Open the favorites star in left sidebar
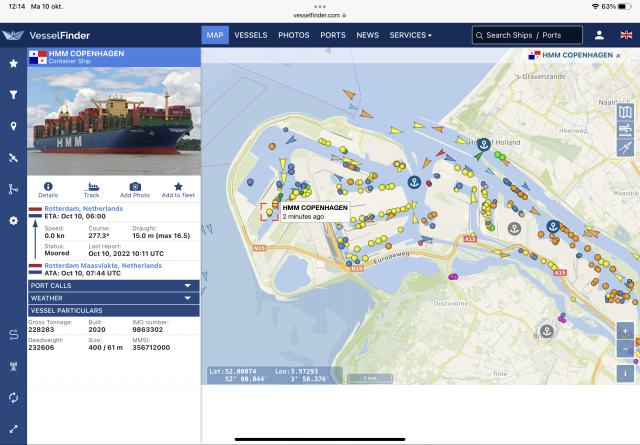This screenshot has height=445, width=640. point(13,63)
